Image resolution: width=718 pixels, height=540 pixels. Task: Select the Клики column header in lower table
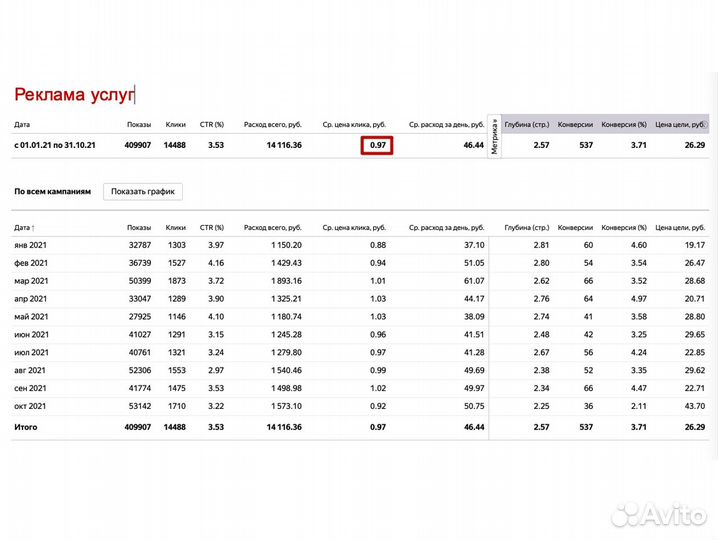(x=176, y=228)
